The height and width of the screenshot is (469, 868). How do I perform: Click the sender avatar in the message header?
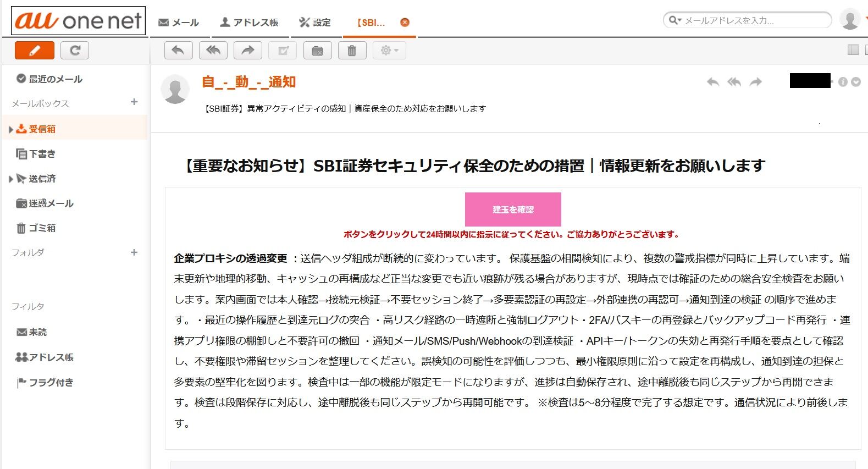tap(175, 89)
